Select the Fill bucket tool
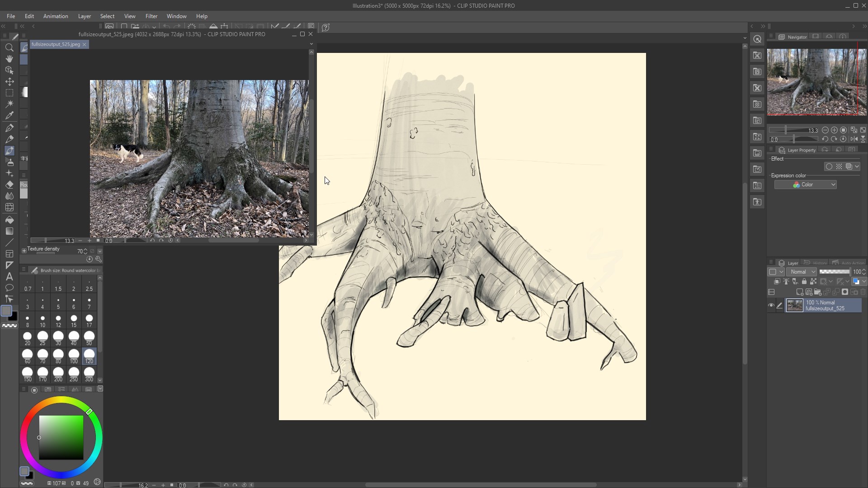868x488 pixels. [9, 220]
